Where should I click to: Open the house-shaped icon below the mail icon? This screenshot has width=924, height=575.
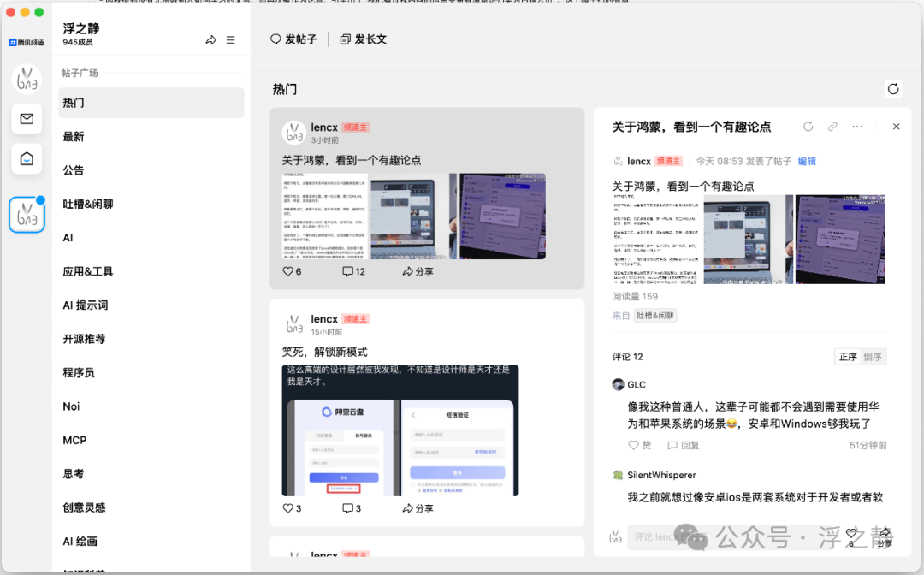tap(27, 158)
